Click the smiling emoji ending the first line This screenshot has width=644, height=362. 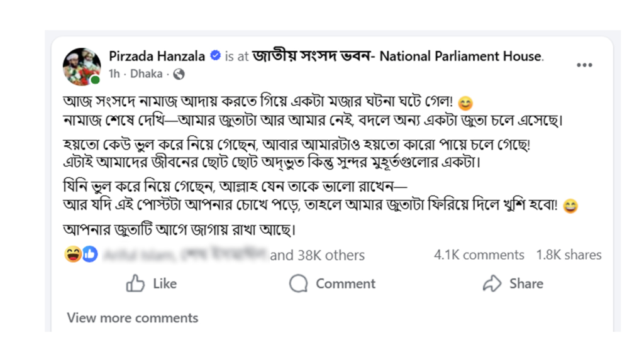[x=465, y=102]
